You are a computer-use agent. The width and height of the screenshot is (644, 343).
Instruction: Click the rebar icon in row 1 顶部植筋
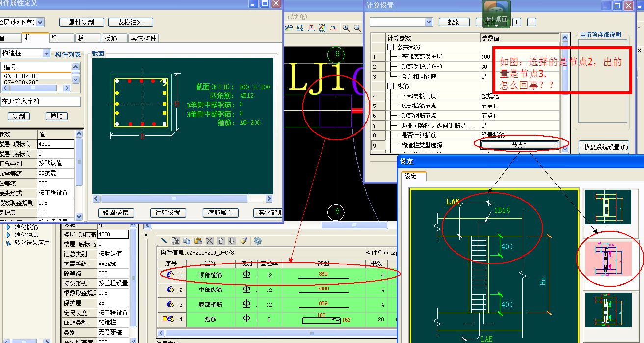[x=170, y=275]
